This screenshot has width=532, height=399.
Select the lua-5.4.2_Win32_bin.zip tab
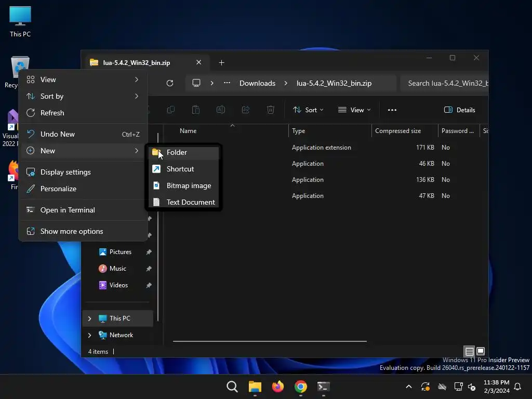point(147,62)
